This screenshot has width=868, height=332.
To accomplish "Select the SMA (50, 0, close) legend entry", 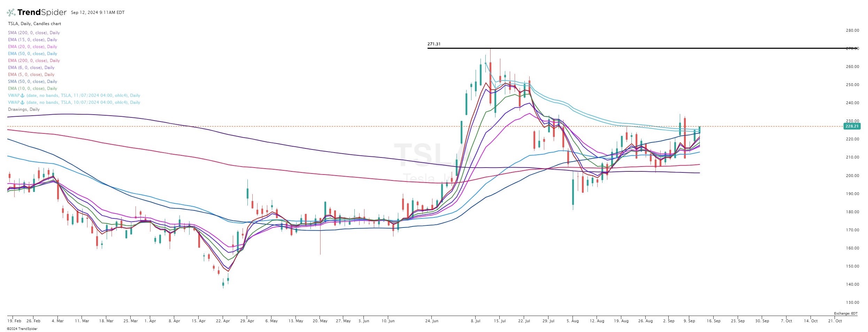I will (32, 82).
